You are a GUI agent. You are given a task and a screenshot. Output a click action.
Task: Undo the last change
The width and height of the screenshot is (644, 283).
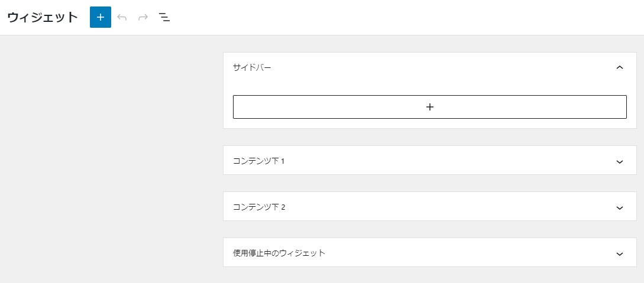[x=122, y=17]
